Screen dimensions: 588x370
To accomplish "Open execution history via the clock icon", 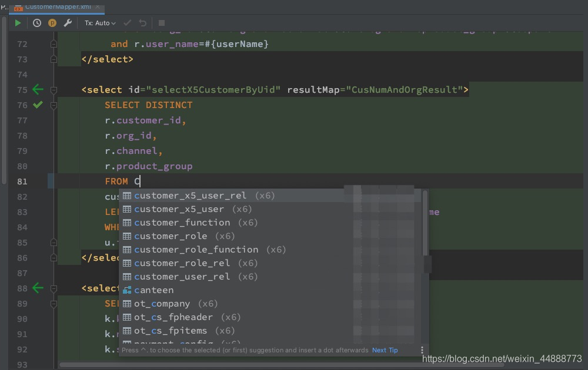I will pyautogui.click(x=36, y=22).
